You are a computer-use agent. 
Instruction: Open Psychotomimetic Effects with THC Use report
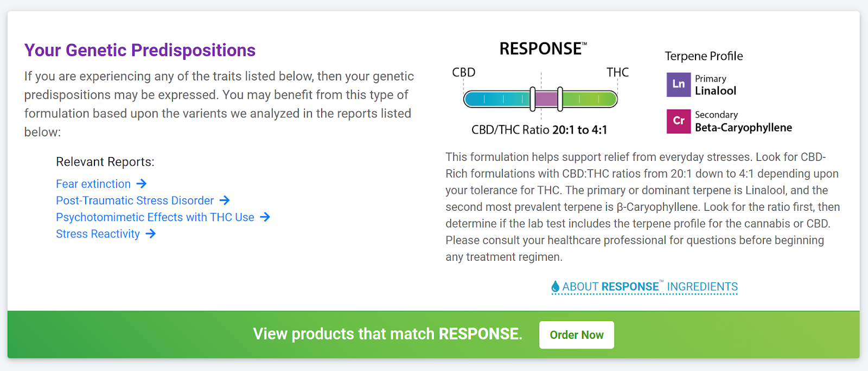tap(155, 217)
